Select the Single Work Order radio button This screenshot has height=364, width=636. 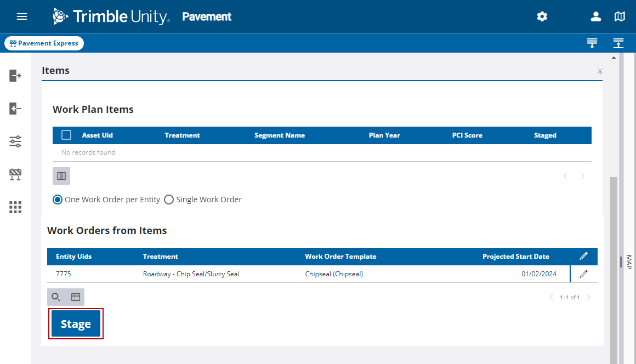click(169, 200)
